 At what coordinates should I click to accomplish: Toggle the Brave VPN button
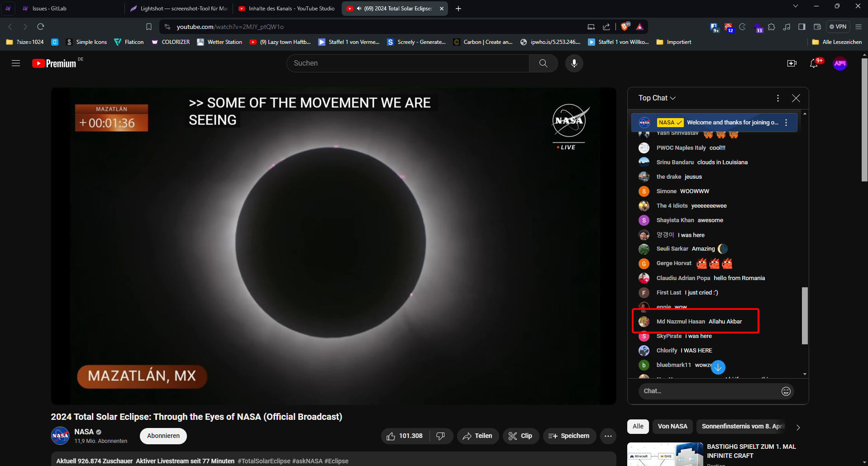pos(838,27)
